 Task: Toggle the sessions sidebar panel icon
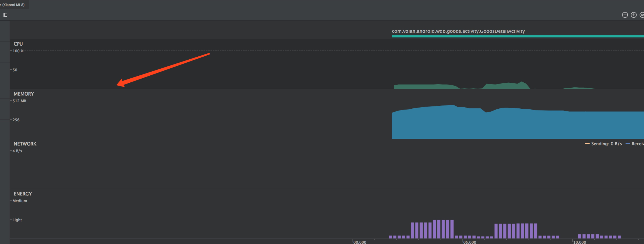click(5, 15)
